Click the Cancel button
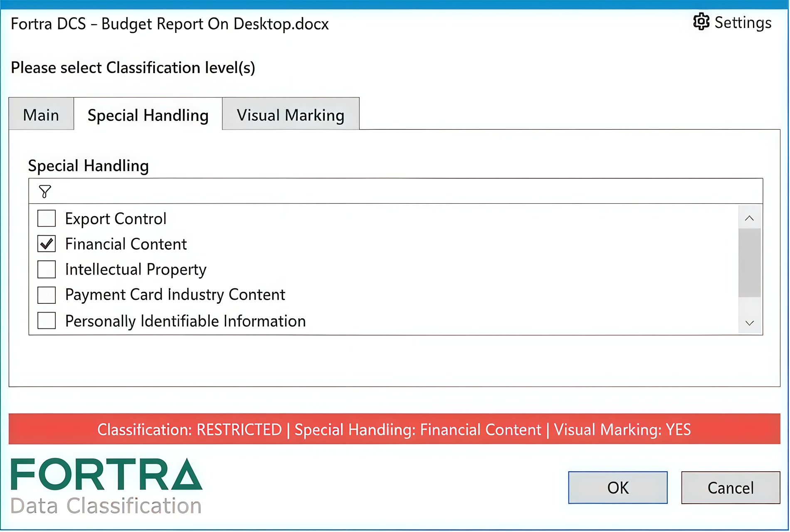The width and height of the screenshot is (790, 532). pyautogui.click(x=731, y=488)
